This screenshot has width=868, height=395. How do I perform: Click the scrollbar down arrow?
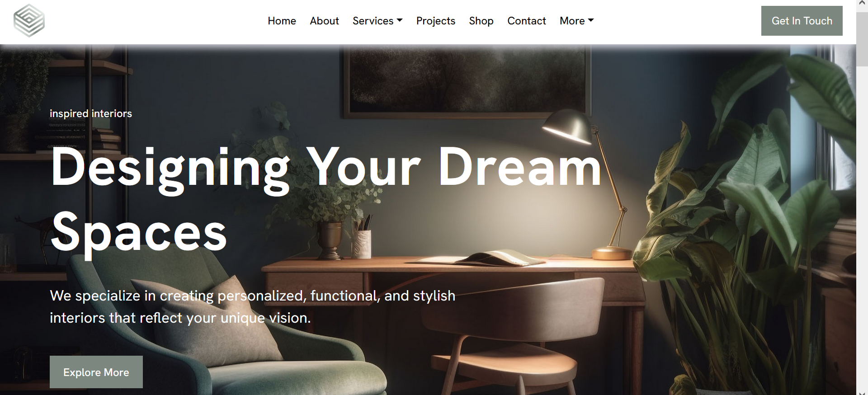tap(862, 392)
